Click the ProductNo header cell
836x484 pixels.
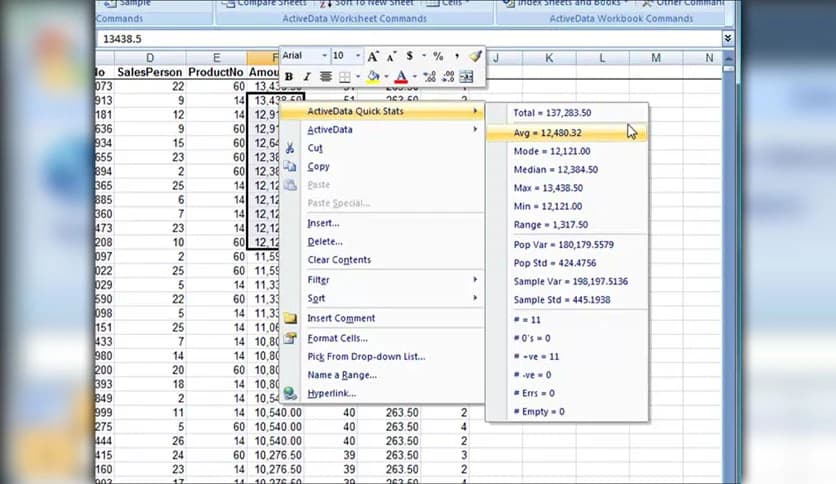point(216,72)
